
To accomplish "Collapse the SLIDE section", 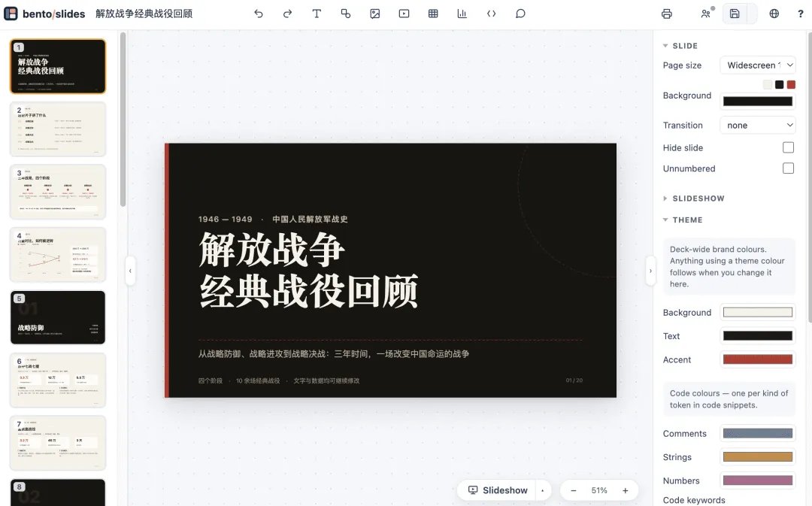I will pos(680,46).
